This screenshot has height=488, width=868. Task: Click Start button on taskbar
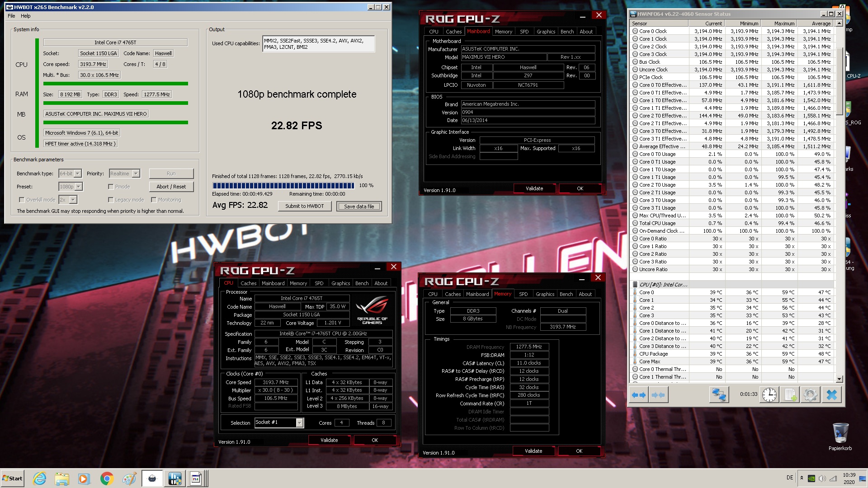12,479
